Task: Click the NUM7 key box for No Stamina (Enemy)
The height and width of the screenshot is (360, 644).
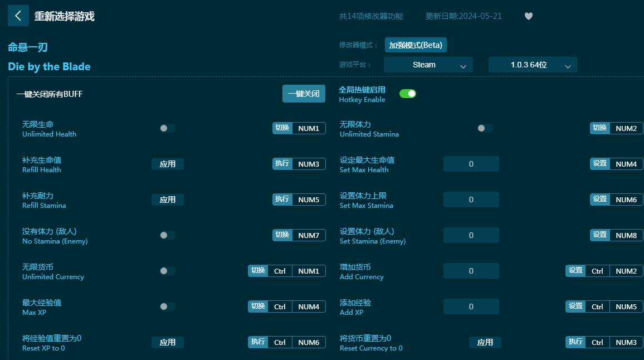Action: point(309,235)
